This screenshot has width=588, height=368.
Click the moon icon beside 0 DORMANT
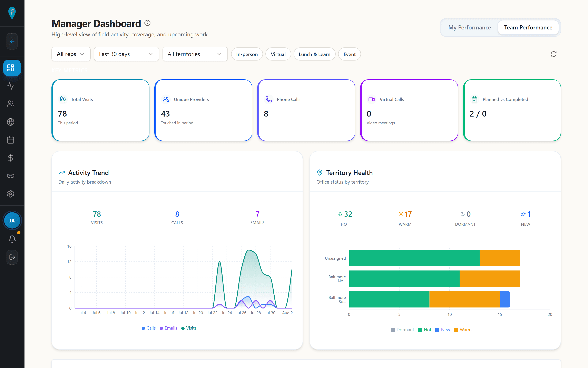pyautogui.click(x=463, y=214)
